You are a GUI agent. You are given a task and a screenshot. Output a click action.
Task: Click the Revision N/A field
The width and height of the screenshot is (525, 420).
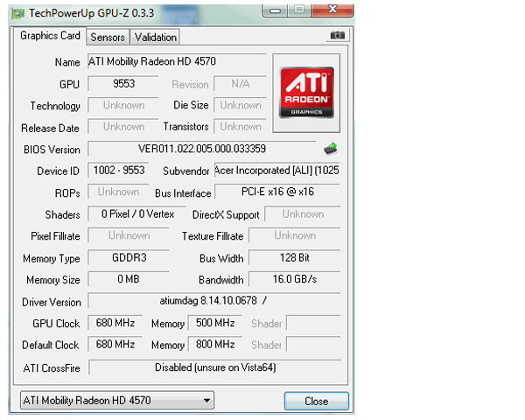(x=240, y=84)
